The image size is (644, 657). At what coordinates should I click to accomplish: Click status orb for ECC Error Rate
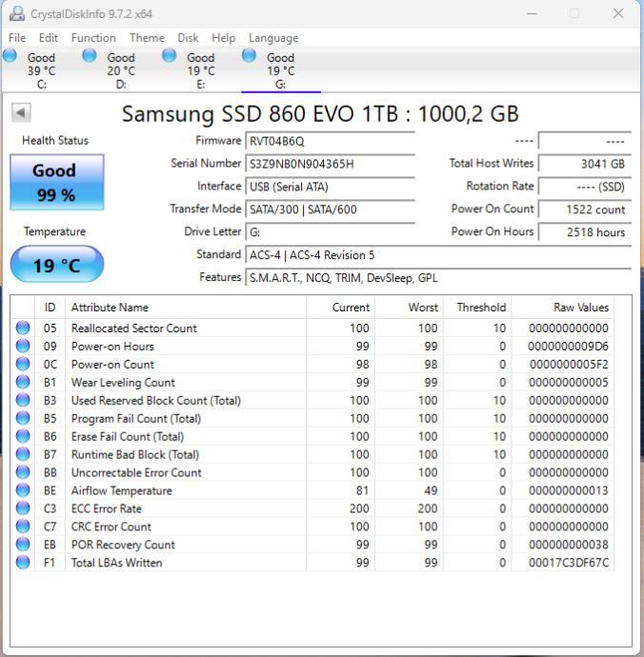(23, 508)
